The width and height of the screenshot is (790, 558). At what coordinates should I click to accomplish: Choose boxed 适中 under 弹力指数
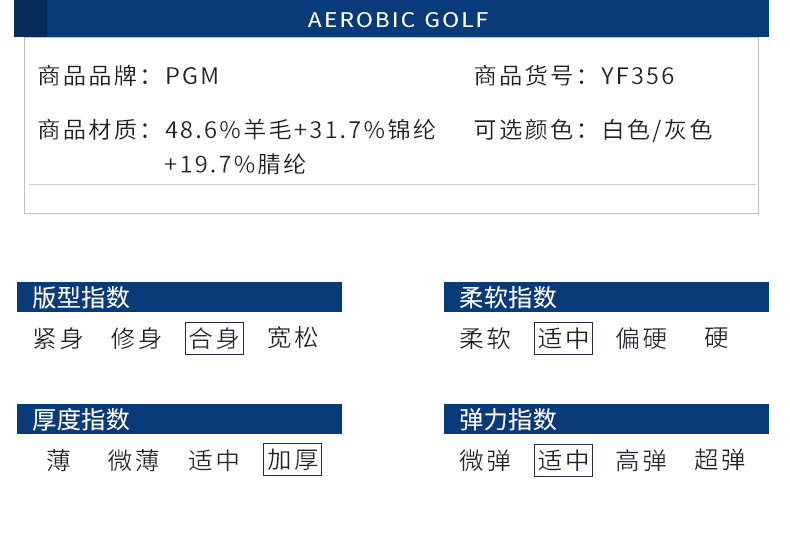pyautogui.click(x=563, y=460)
